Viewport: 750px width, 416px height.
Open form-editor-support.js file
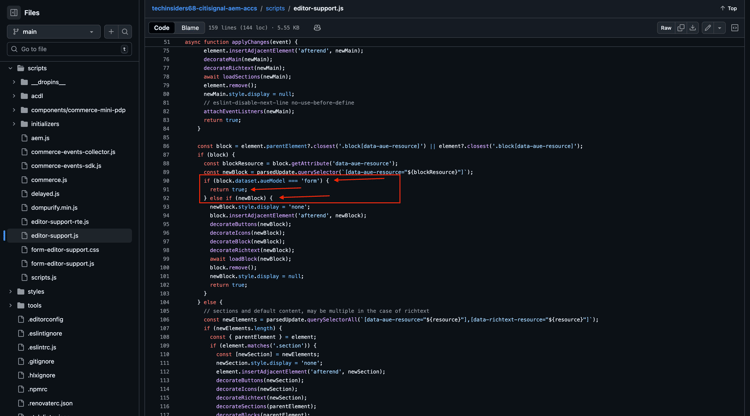tap(63, 263)
